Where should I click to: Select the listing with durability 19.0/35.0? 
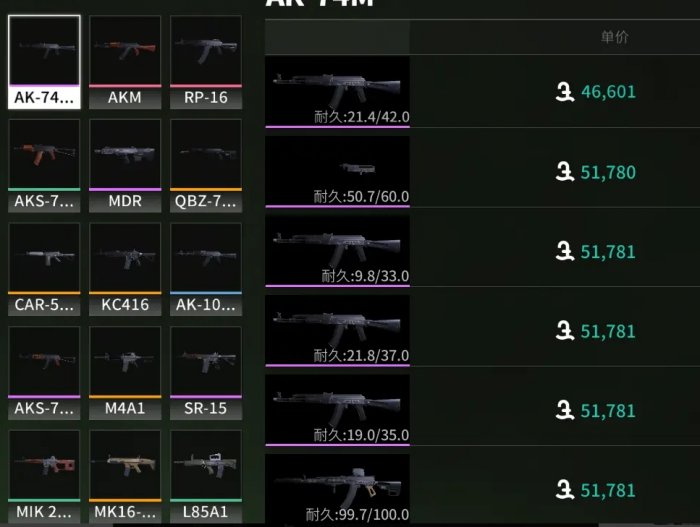tap(482, 410)
